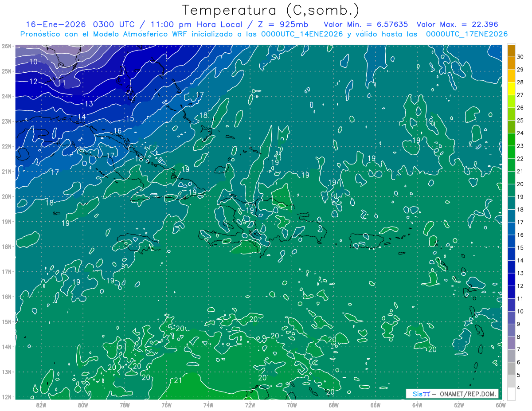Click the color legend value "22"
This screenshot has height=411, width=532.
[x=520, y=159]
